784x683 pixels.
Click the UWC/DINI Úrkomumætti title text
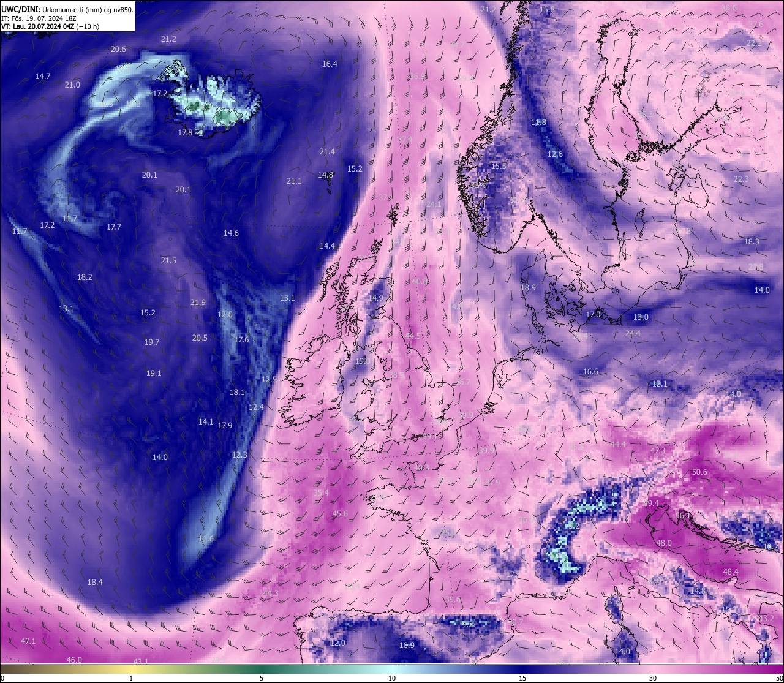coord(67,10)
